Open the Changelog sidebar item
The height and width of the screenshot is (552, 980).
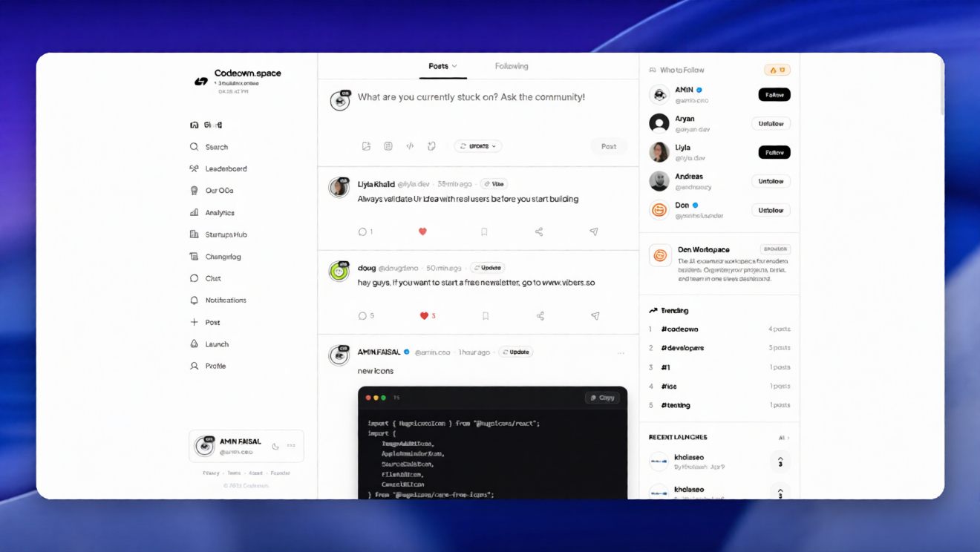[215, 257]
